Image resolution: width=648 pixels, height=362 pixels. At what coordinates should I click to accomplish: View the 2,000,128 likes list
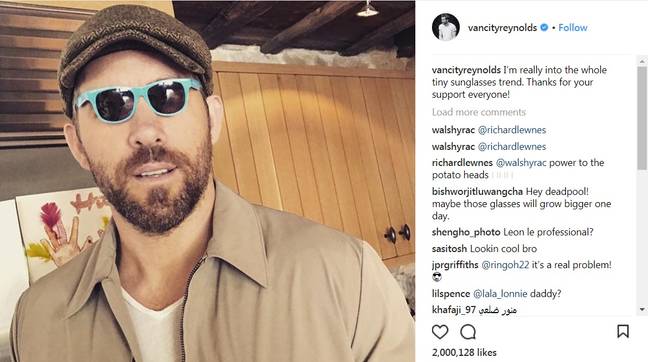(x=464, y=352)
